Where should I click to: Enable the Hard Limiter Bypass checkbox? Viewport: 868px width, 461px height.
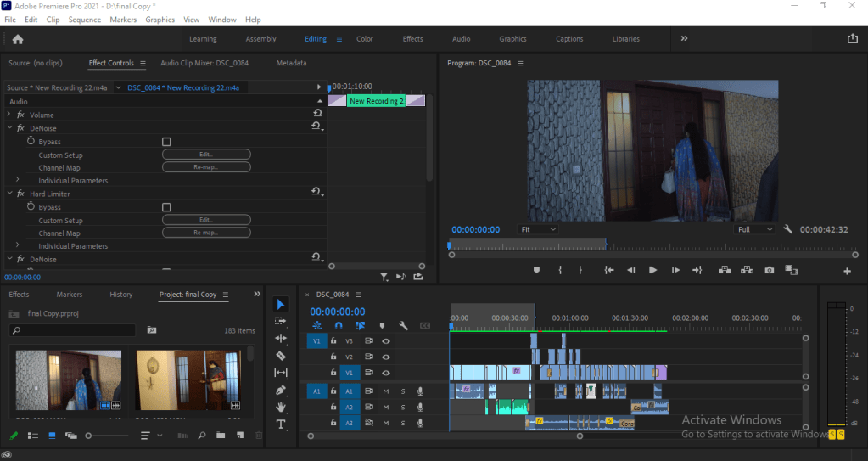pos(166,207)
